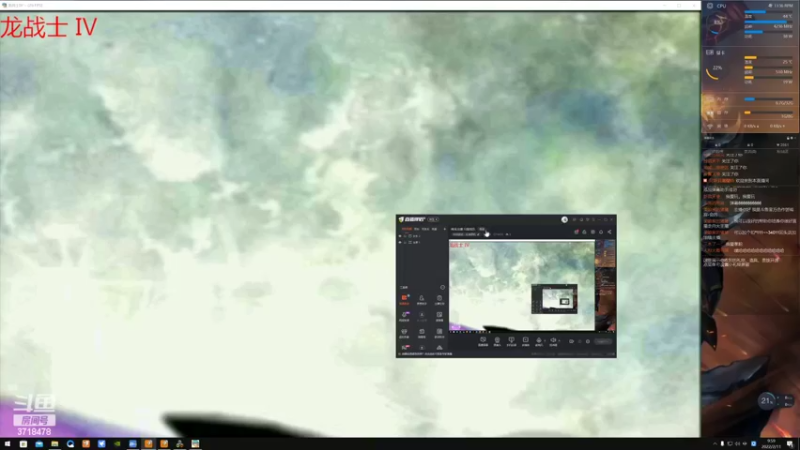Collapse the streaming app's left panel arrow

pyautogui.click(x=444, y=229)
